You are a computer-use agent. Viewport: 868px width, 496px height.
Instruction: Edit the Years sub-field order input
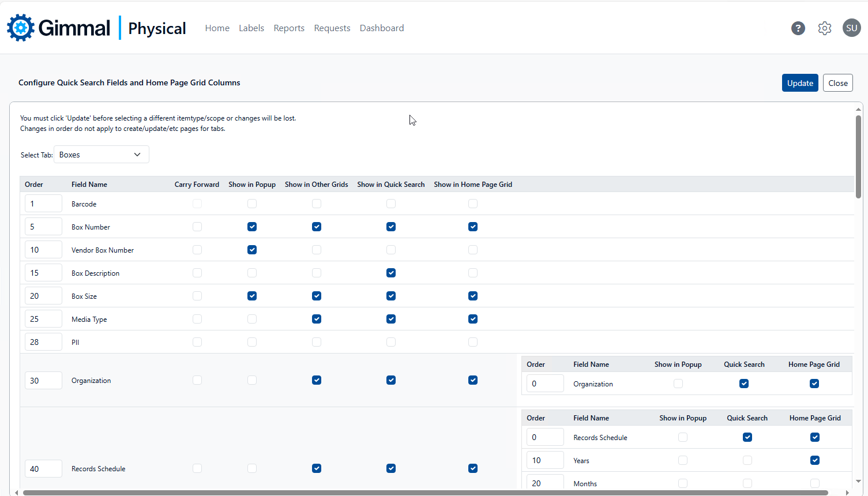(x=545, y=460)
